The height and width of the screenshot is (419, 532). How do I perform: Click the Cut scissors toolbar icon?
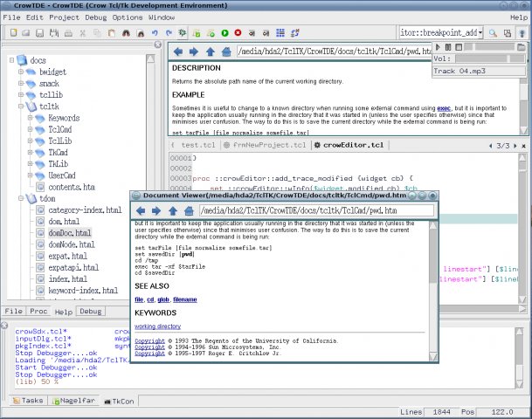(82, 33)
